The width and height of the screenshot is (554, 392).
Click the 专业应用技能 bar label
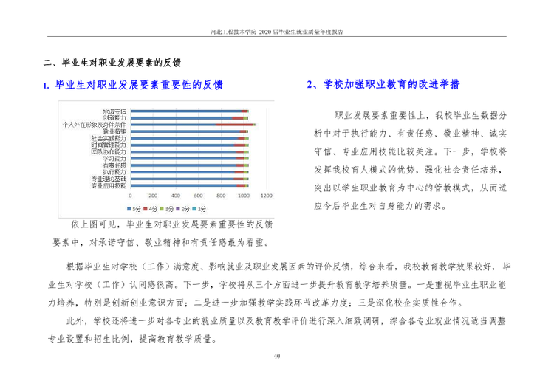(109, 186)
